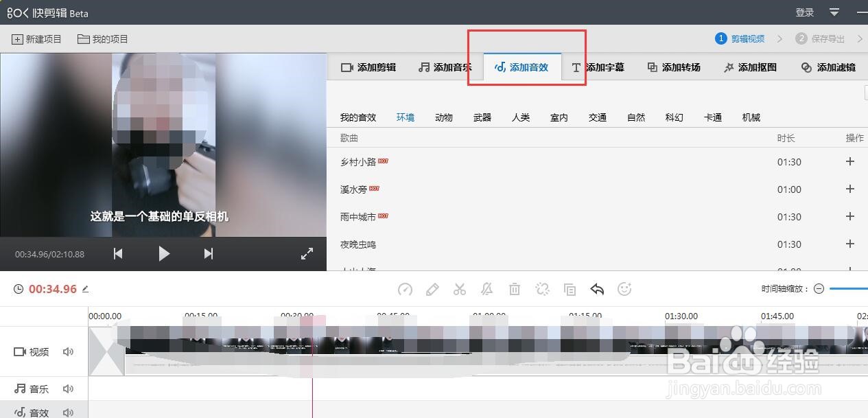
Task: Click the speed gauge timeline tool
Action: 405,290
